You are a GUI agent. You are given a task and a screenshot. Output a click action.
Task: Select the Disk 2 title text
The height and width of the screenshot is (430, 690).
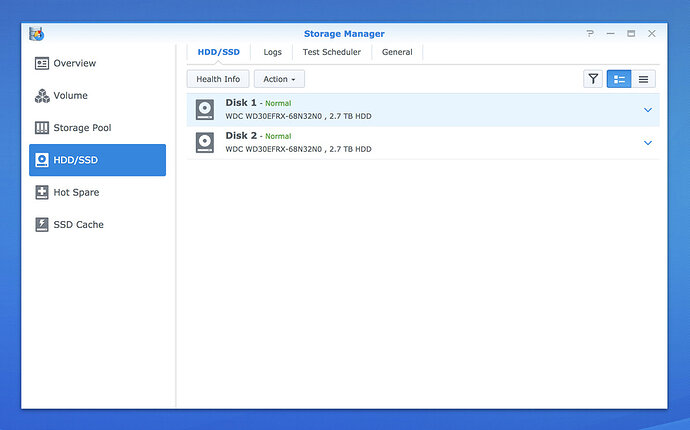[241, 136]
